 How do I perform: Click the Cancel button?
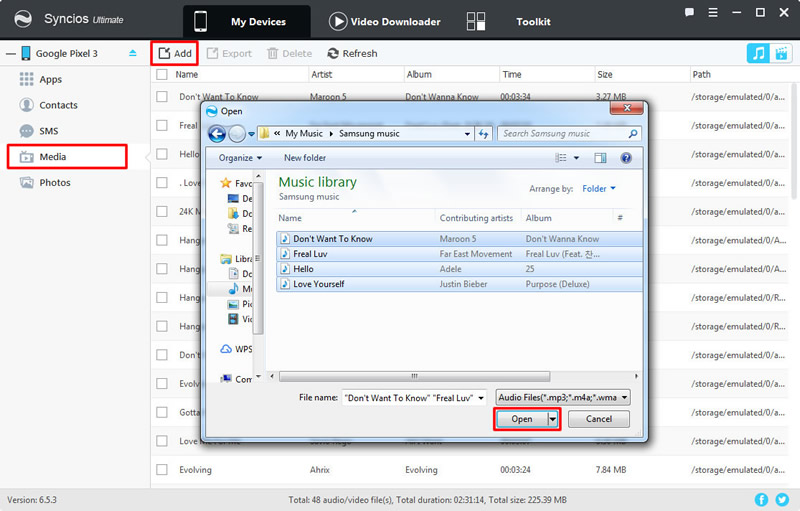599,419
